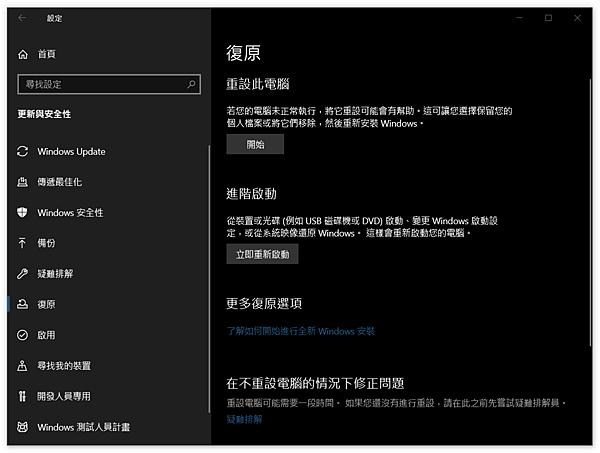Click the home icon beside 首頁
The image size is (600, 453).
(23, 54)
